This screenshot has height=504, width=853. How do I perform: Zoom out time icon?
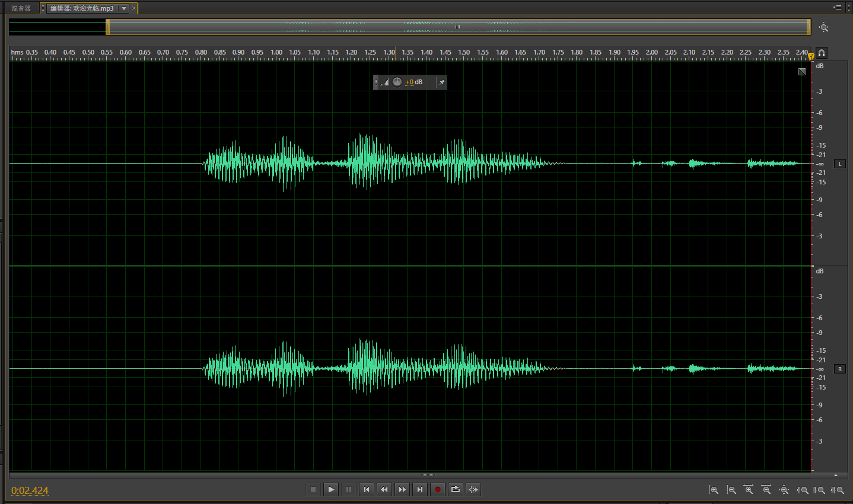[x=766, y=490]
